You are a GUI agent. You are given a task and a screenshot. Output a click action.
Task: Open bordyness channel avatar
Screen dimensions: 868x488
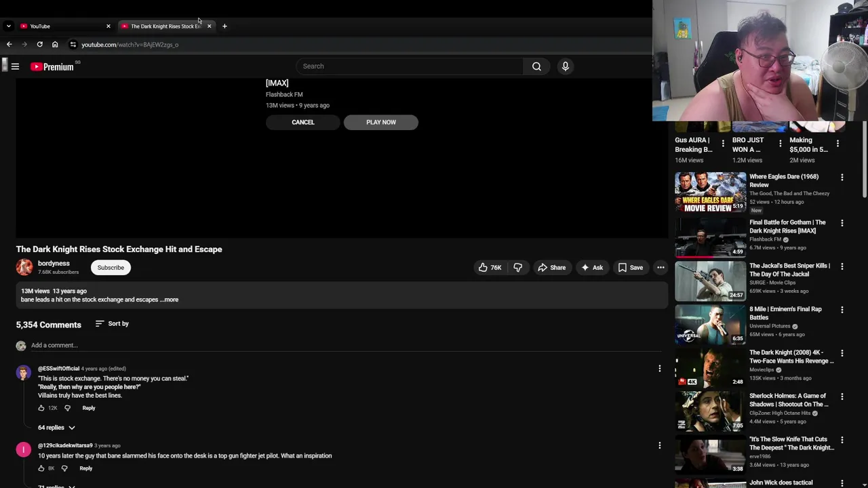pos(24,267)
